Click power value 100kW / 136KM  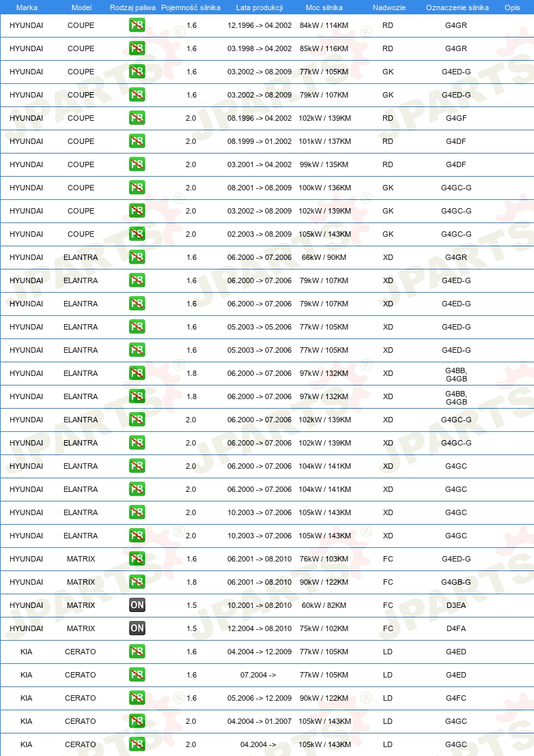[324, 188]
